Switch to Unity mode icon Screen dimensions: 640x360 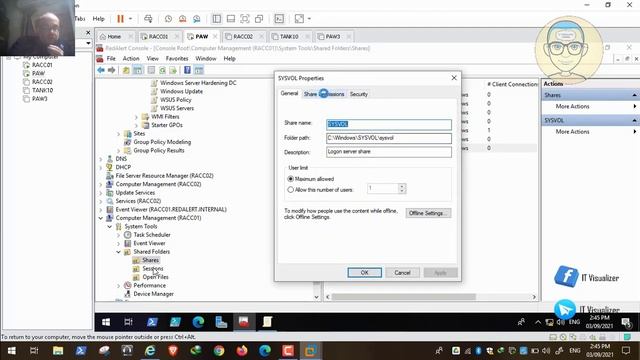(x=259, y=19)
